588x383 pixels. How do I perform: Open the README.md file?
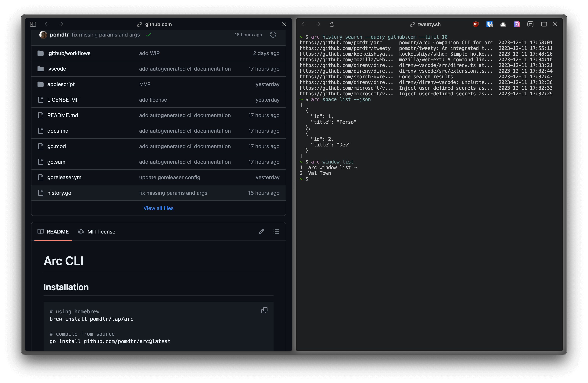(x=63, y=115)
